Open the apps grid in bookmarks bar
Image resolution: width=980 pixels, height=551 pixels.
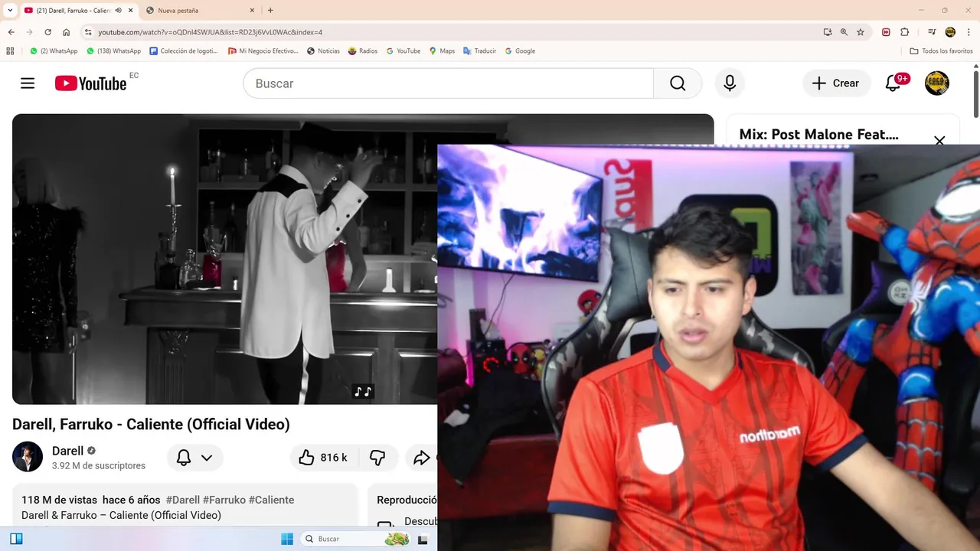(x=10, y=51)
